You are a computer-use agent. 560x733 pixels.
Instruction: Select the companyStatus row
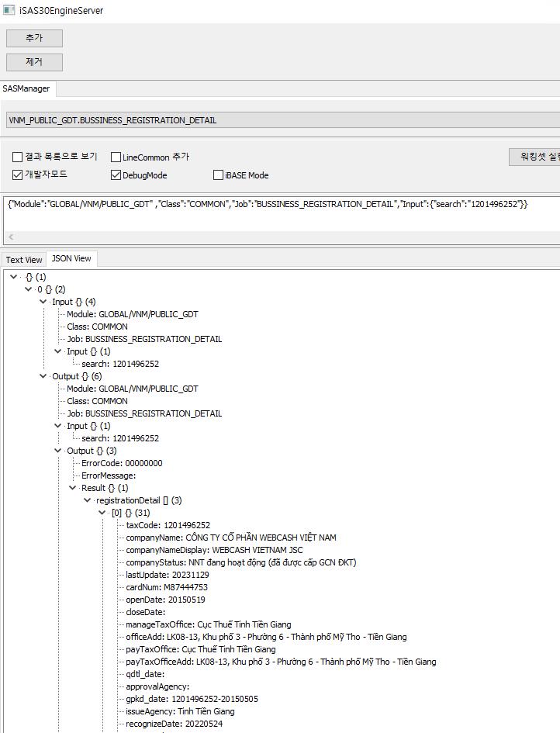tap(240, 562)
